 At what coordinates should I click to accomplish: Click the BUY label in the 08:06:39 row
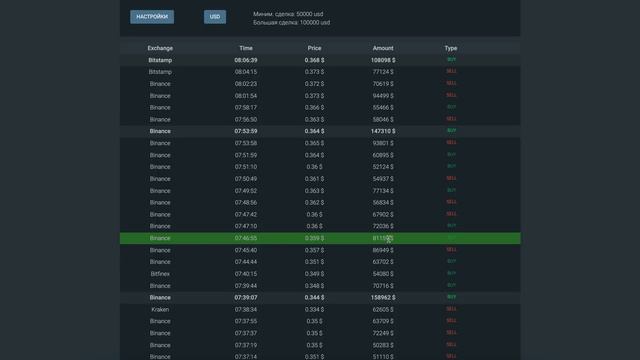[451, 60]
